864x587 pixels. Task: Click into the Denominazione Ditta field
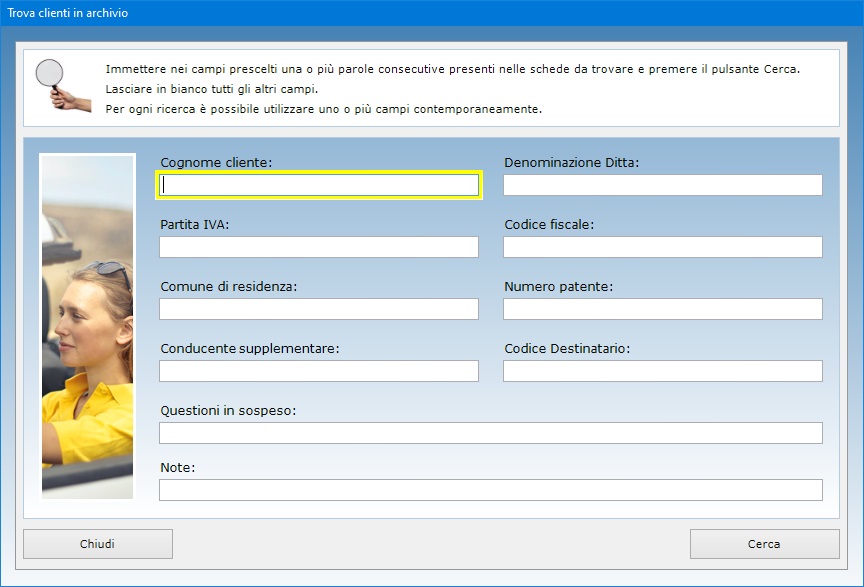click(x=662, y=185)
